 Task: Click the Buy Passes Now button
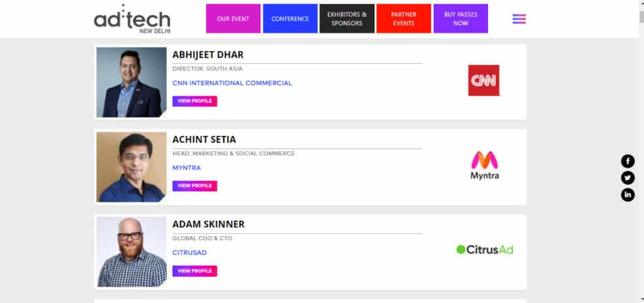[461, 18]
